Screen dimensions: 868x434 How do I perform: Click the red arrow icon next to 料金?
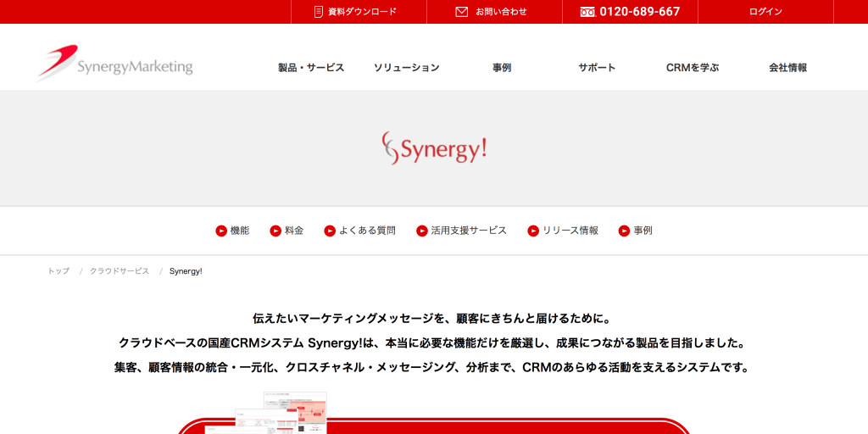click(x=275, y=231)
